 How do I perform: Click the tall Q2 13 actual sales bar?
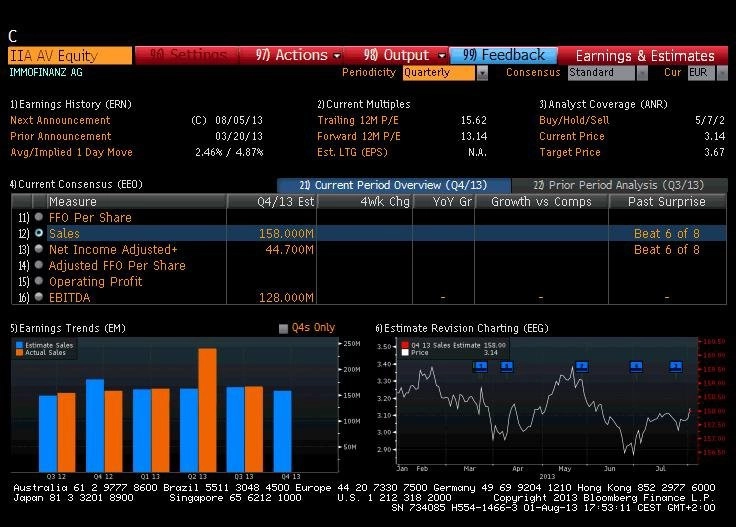(x=207, y=410)
